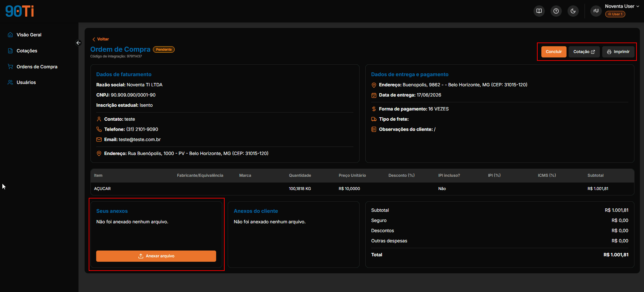
Task: Click the Anexar arquivo button
Action: (156, 256)
